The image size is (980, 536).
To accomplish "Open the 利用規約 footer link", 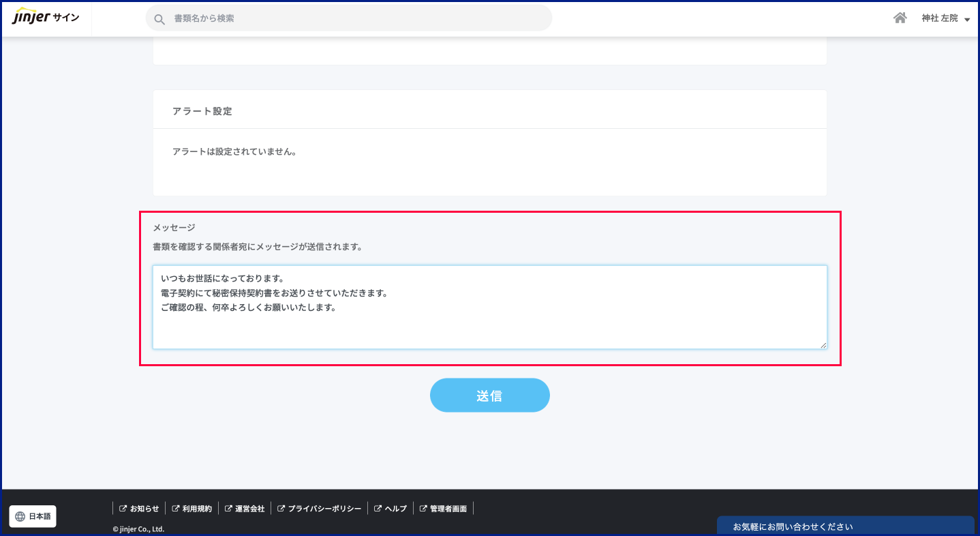I will (x=197, y=509).
